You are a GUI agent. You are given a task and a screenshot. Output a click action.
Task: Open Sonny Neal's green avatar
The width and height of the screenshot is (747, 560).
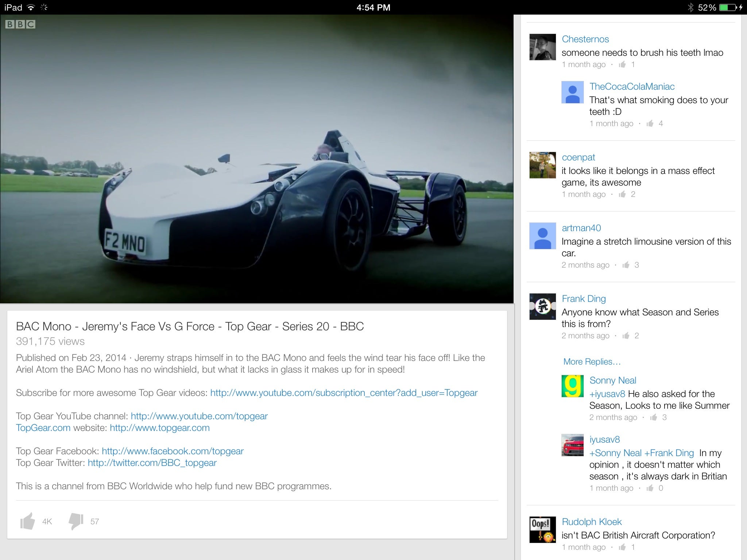point(573,386)
